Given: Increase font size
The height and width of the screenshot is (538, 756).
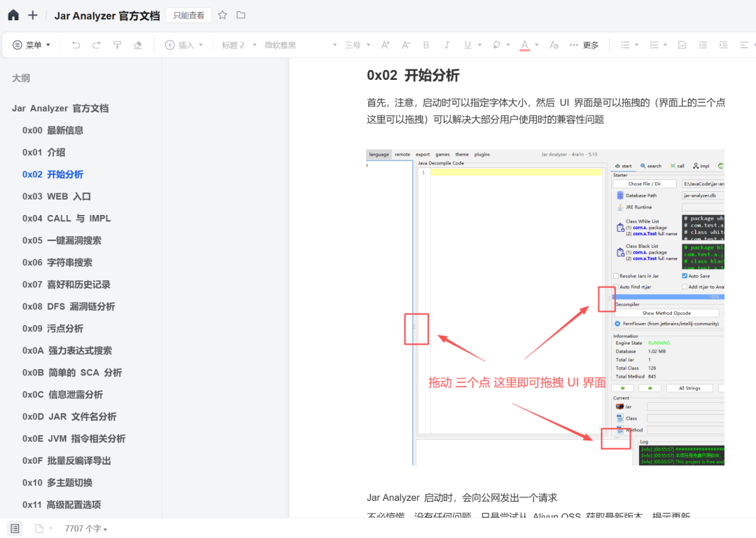Looking at the screenshot, I should tap(385, 45).
